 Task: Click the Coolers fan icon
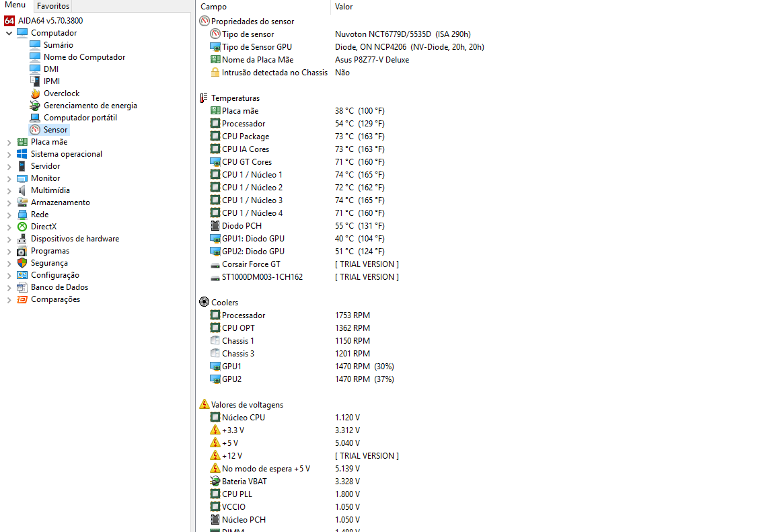(x=204, y=302)
